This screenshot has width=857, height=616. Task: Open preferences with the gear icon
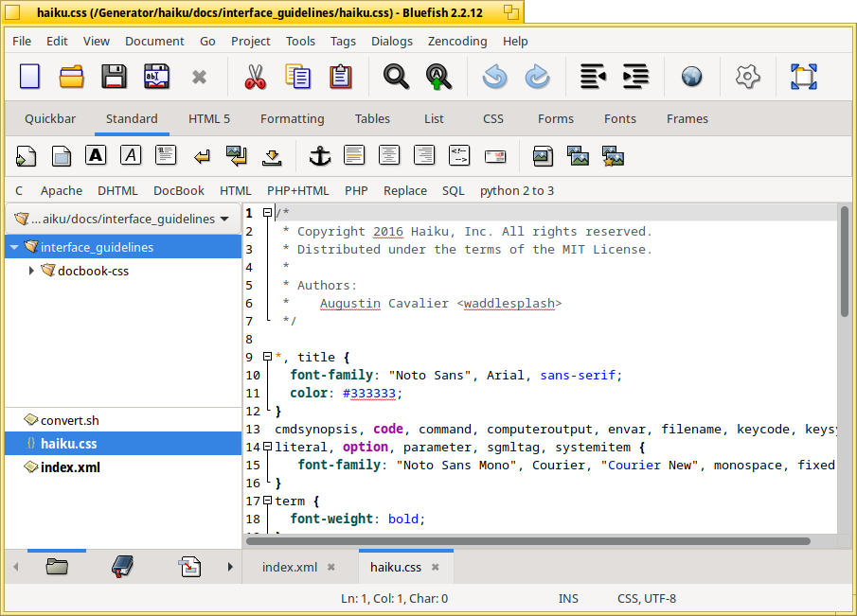[x=748, y=77]
